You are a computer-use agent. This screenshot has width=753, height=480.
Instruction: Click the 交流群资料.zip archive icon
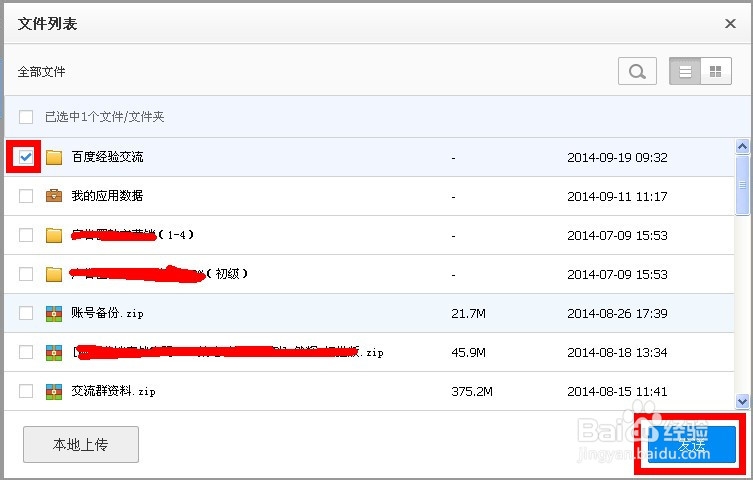(x=54, y=391)
